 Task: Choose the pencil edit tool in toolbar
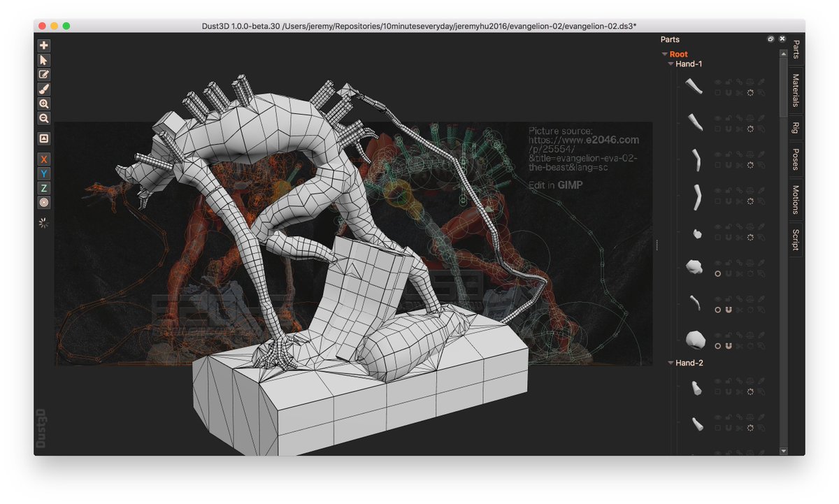pos(44,74)
